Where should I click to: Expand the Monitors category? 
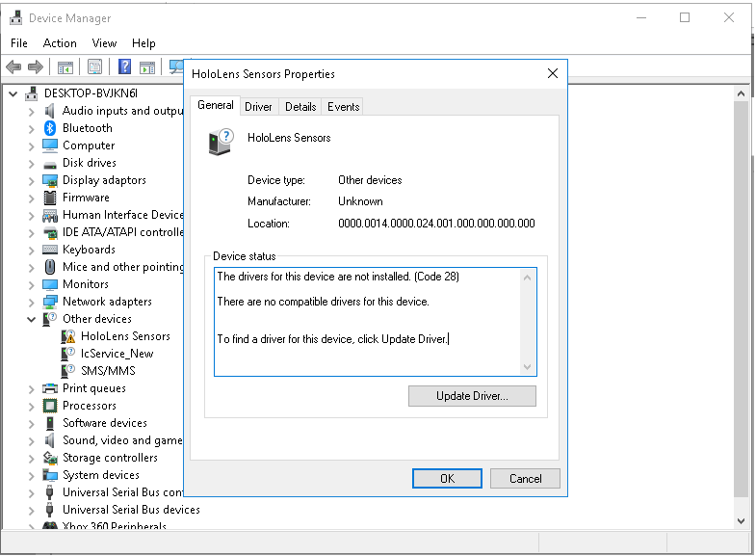coord(32,285)
